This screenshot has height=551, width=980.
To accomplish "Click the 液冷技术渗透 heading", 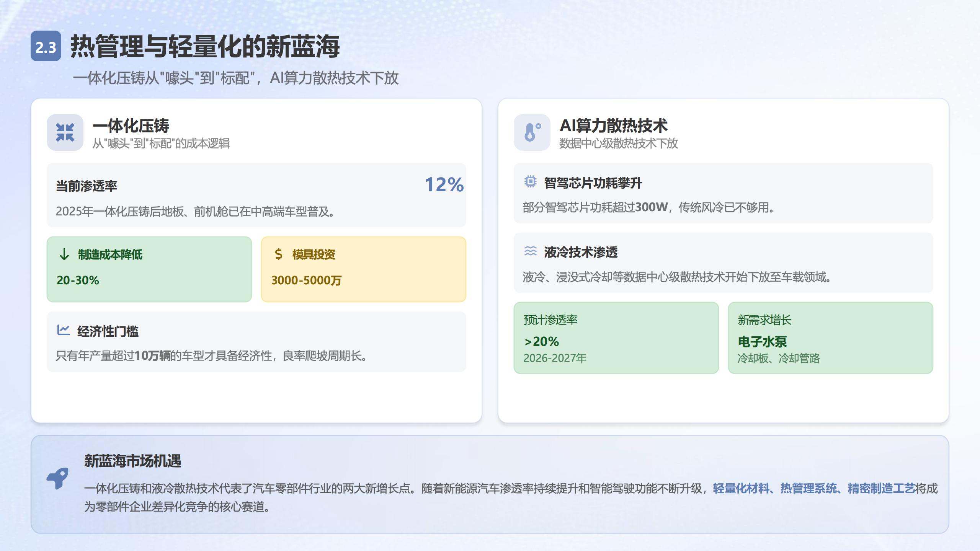I will click(581, 253).
